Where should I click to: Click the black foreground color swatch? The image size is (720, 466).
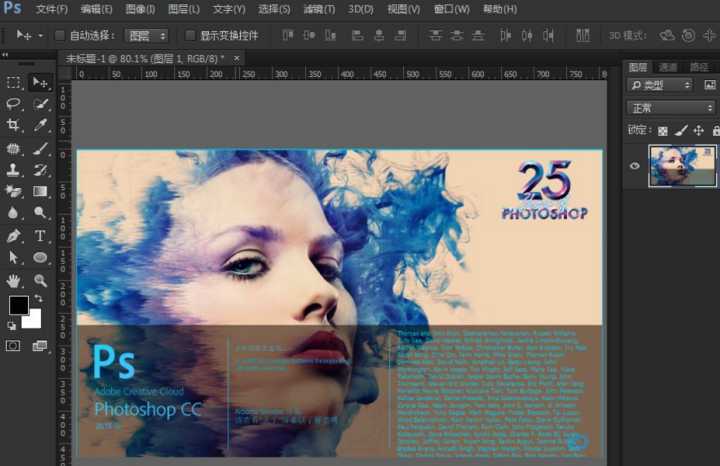(x=18, y=305)
